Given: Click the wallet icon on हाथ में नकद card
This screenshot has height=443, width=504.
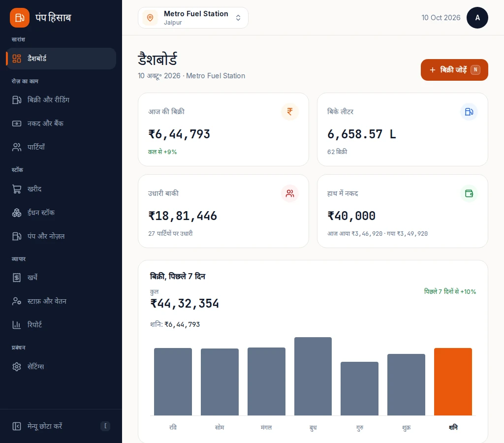Looking at the screenshot, I should point(469,193).
